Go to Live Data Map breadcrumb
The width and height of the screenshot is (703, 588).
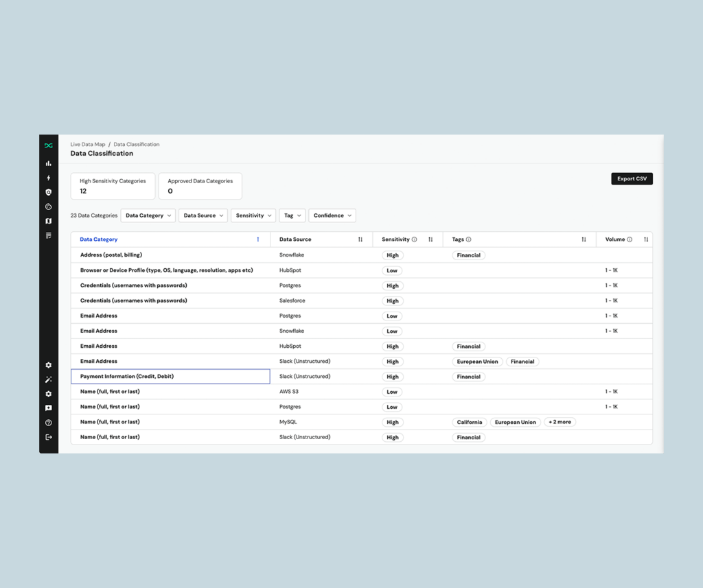(88, 145)
